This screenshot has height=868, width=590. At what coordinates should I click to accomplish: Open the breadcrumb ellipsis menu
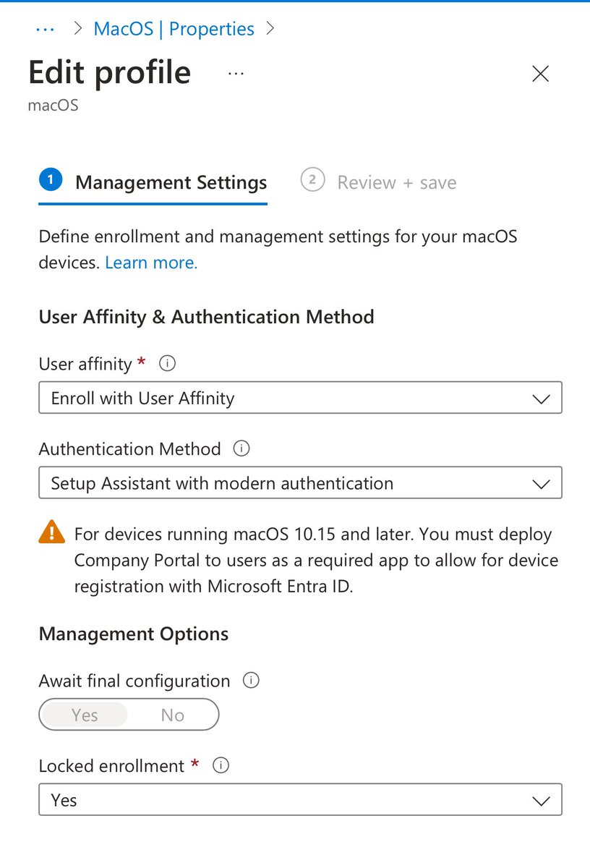pyautogui.click(x=46, y=30)
